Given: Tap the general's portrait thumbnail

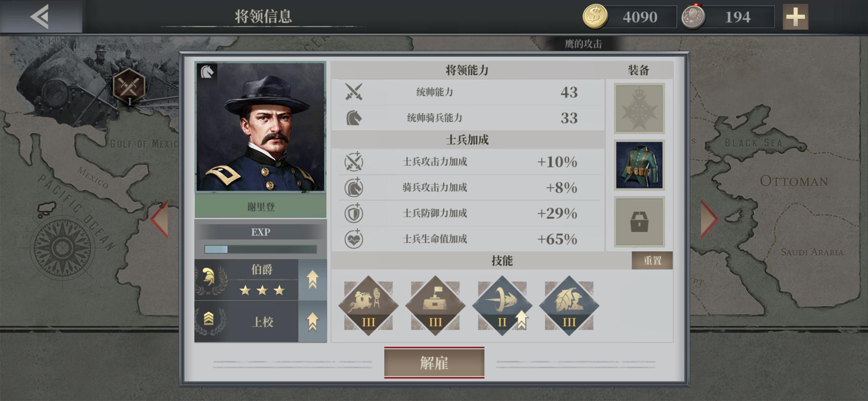Looking at the screenshot, I should pos(260,127).
